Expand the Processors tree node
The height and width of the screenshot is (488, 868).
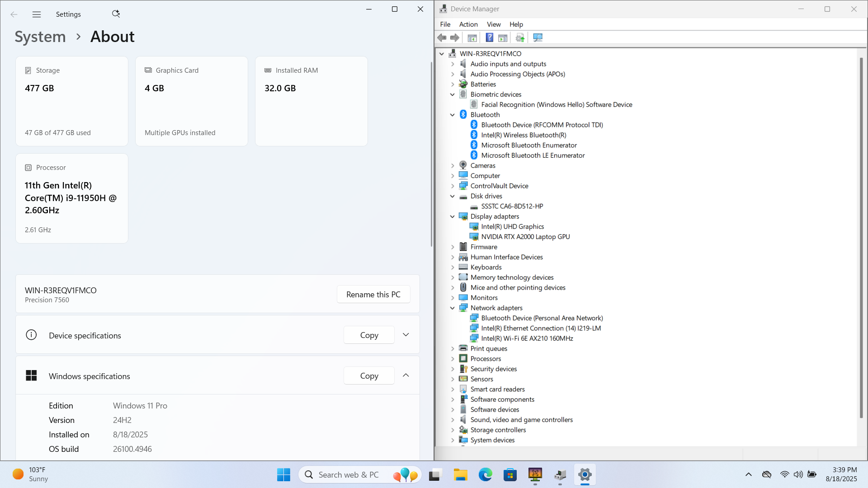tap(452, 359)
